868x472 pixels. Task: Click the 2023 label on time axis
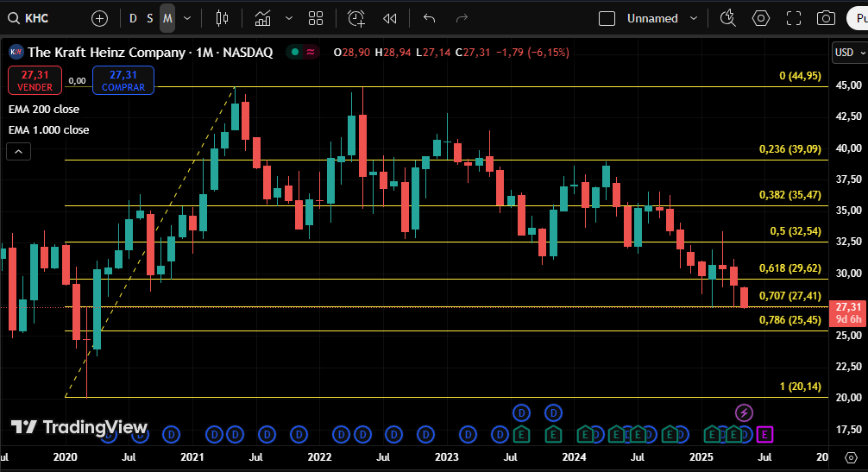coord(447,457)
